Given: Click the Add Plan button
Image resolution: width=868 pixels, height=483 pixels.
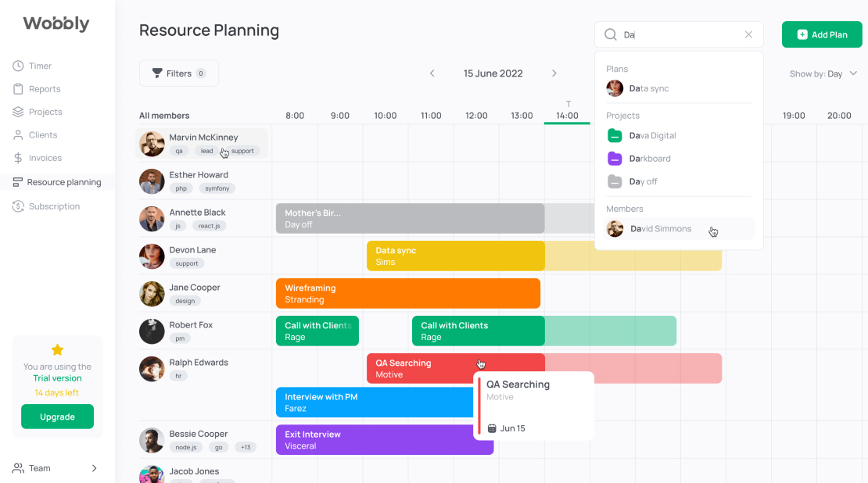Looking at the screenshot, I should click(822, 34).
